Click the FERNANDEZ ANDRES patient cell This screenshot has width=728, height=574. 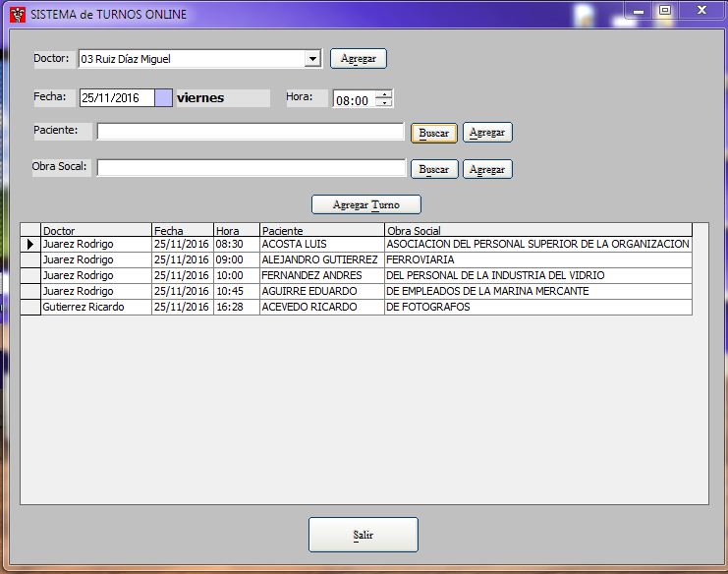click(320, 276)
